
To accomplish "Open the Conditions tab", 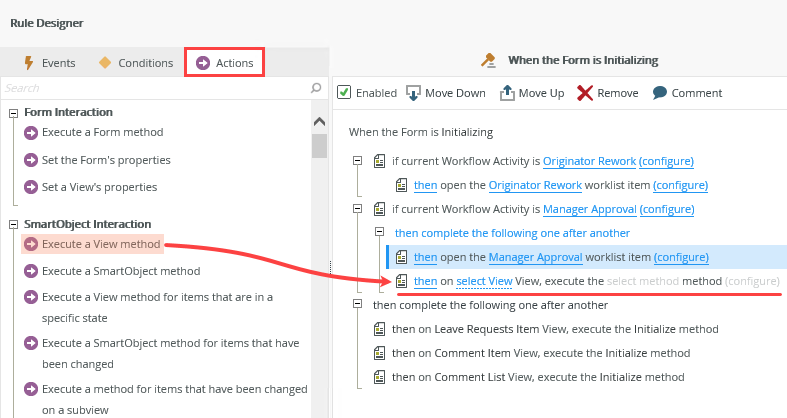I will coord(135,63).
